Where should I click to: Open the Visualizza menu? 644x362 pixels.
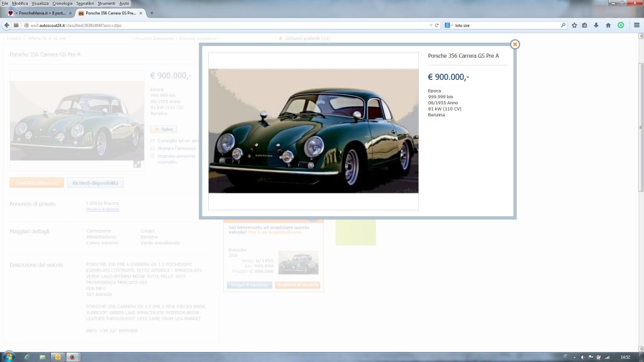click(x=40, y=3)
